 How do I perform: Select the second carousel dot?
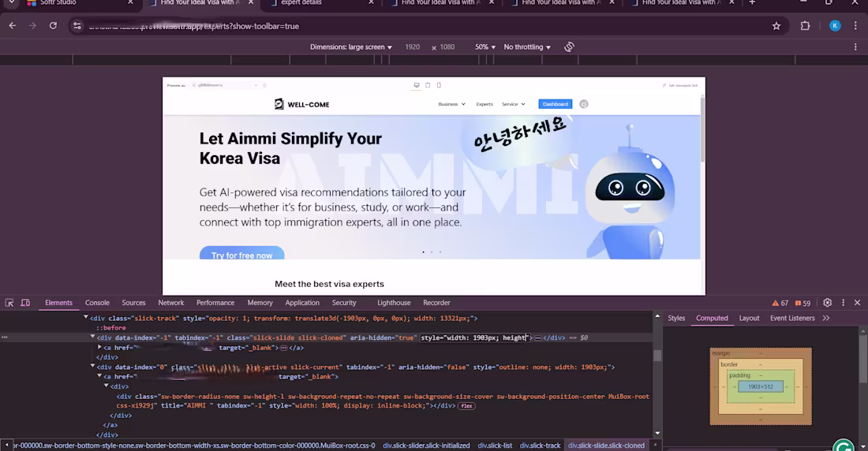click(x=432, y=252)
